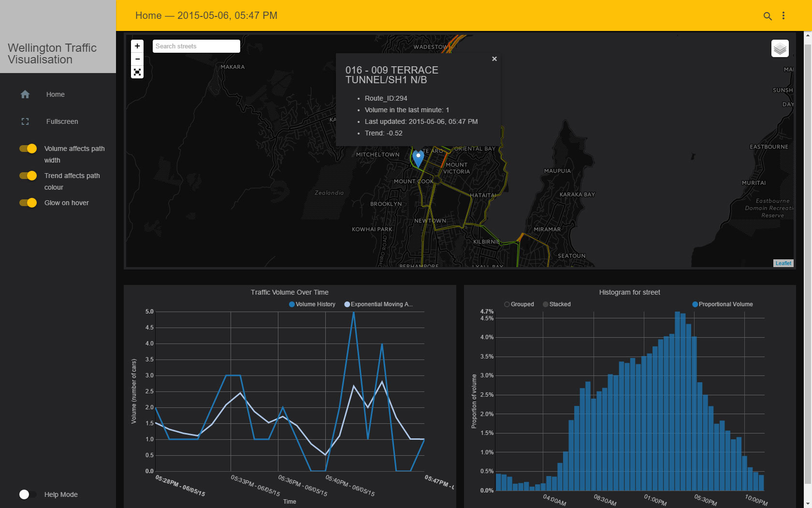Image resolution: width=812 pixels, height=508 pixels.
Task: Open the three-dot more options menu
Action: 783,16
